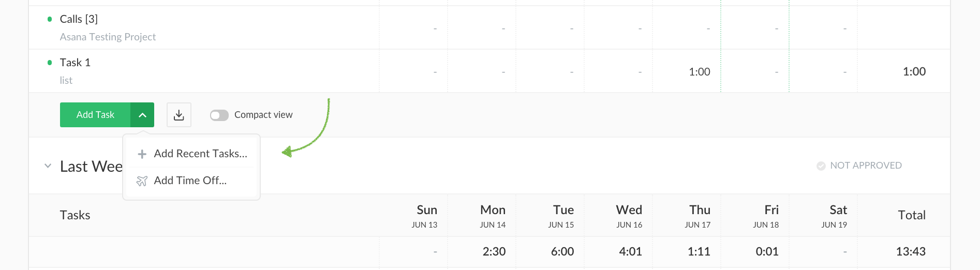
Task: Click the Not Approved checkmark icon
Action: 821,166
